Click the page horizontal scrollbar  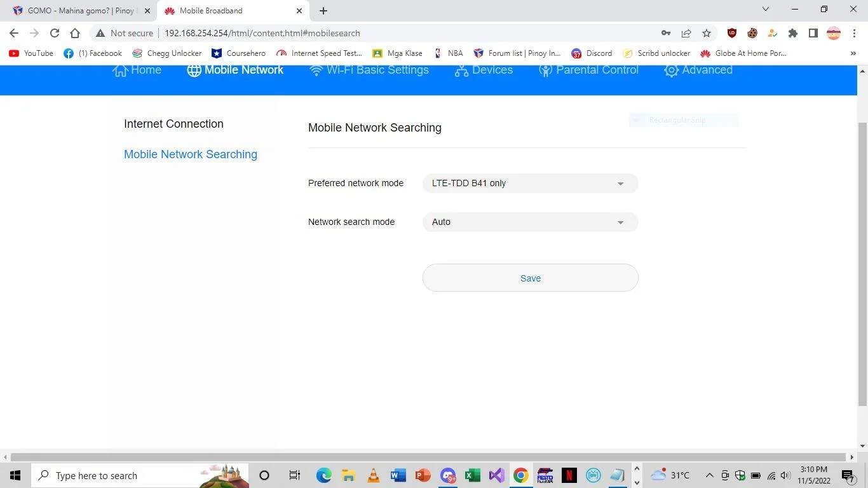(429, 457)
